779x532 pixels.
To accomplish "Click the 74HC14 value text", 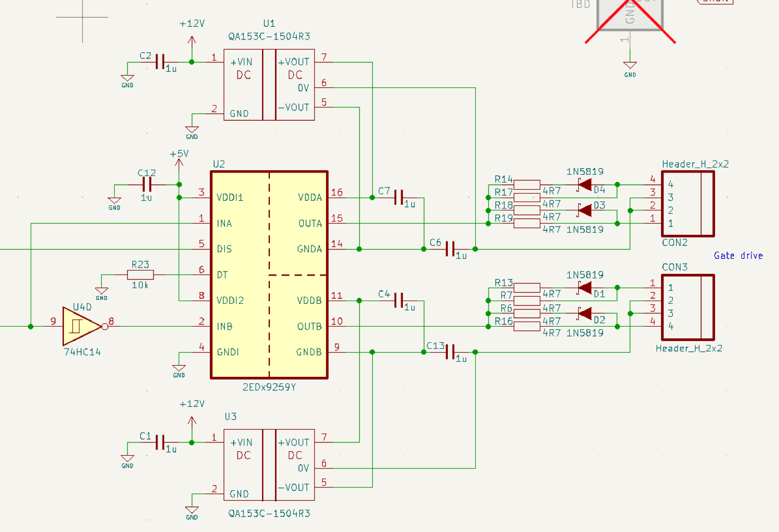I will (x=82, y=352).
